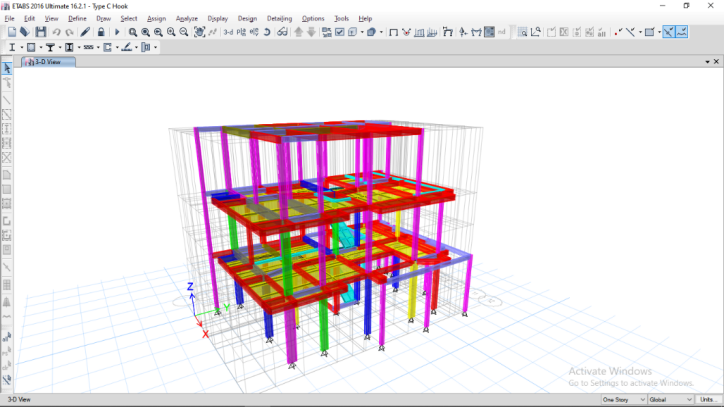The height and width of the screenshot is (407, 724).
Task: Toggle the object shrink checkbox icon in toolbar
Action: pos(339,32)
